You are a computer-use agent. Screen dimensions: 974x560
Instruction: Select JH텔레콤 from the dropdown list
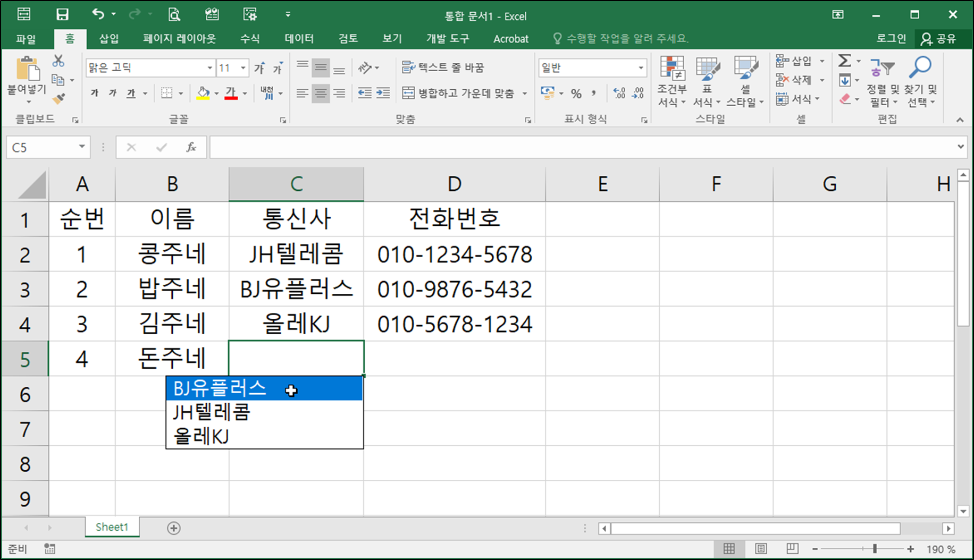(x=264, y=412)
